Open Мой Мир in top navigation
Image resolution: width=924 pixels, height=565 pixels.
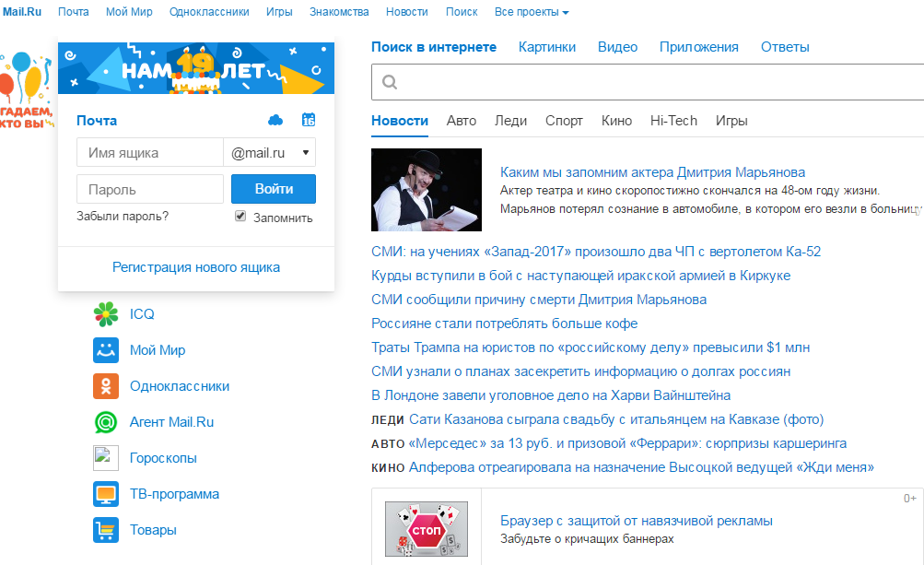pyautogui.click(x=129, y=12)
